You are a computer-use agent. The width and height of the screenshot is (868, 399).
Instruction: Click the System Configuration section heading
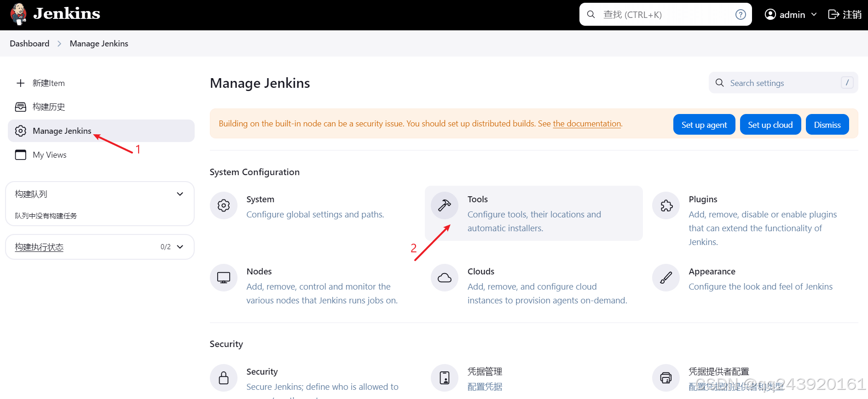(x=255, y=172)
